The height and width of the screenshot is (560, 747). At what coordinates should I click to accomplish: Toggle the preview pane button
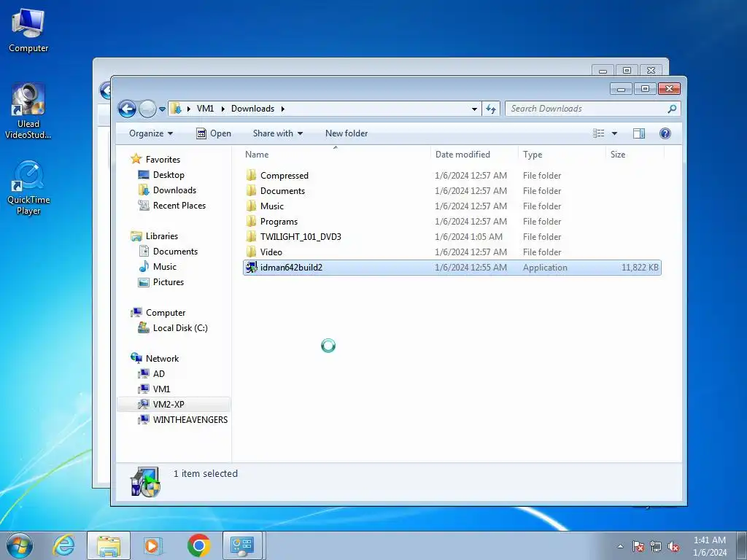click(x=639, y=133)
